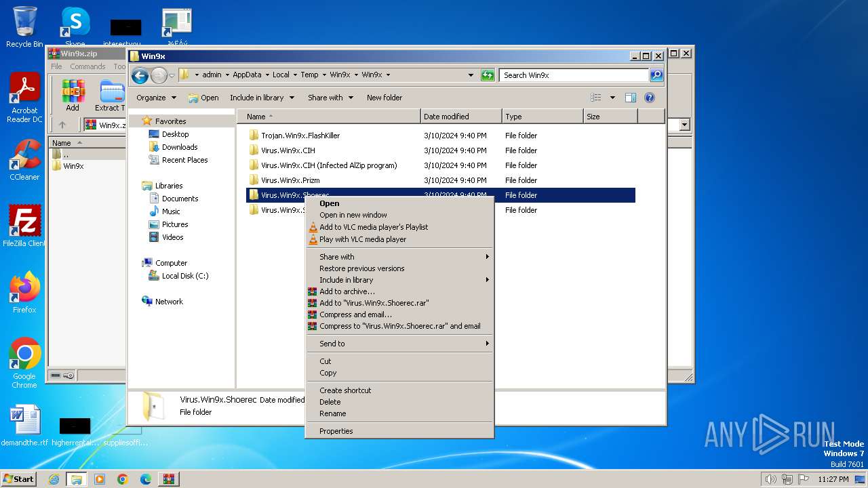Click the green refresh button beside the address bar
868x488 pixels.
[x=488, y=75]
